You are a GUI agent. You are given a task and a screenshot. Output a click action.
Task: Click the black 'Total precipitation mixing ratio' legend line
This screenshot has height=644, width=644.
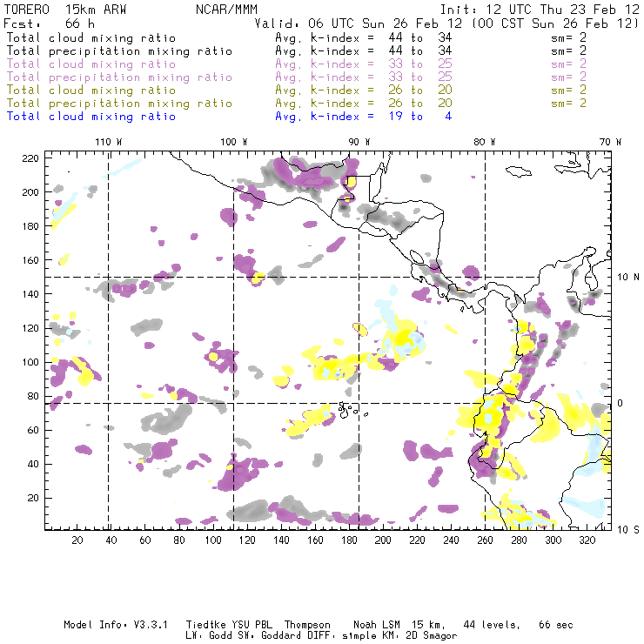pos(119,51)
